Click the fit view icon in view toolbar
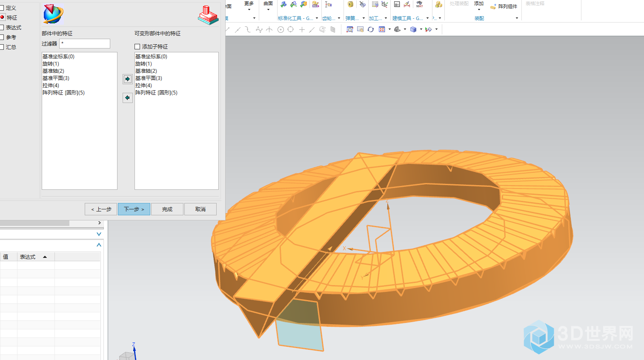Viewport: 644px width, 360px height. 349,29
